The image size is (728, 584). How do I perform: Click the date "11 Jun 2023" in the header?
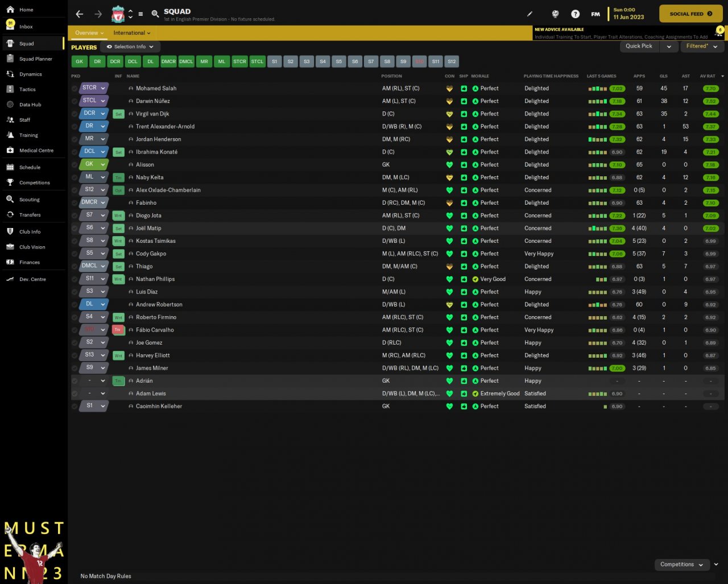[x=628, y=18]
